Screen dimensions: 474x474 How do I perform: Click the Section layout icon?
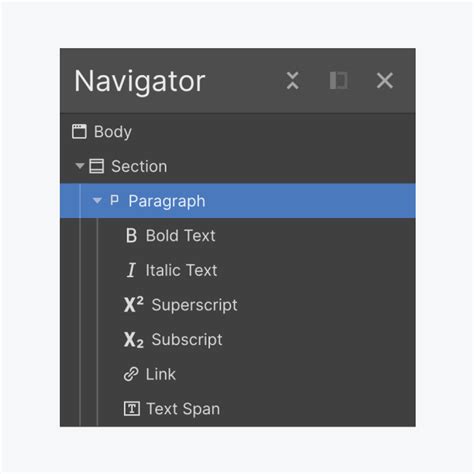97,166
